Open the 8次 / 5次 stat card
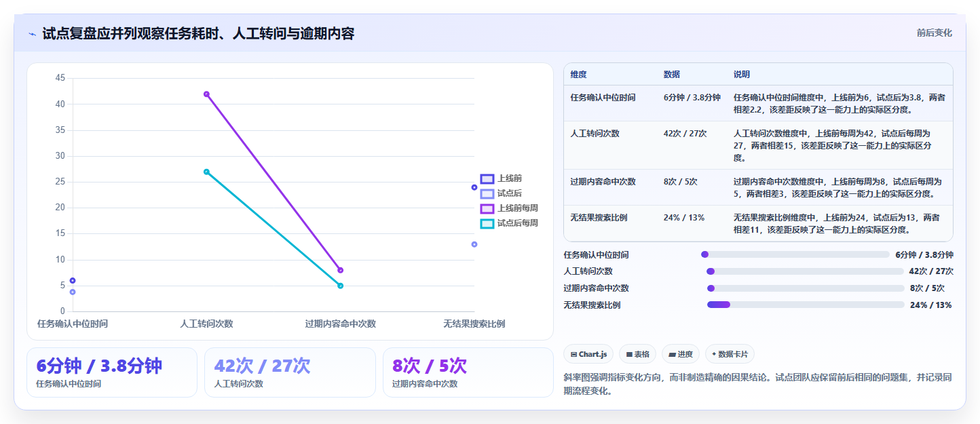Screen dimensions: 980x424 coord(468,372)
